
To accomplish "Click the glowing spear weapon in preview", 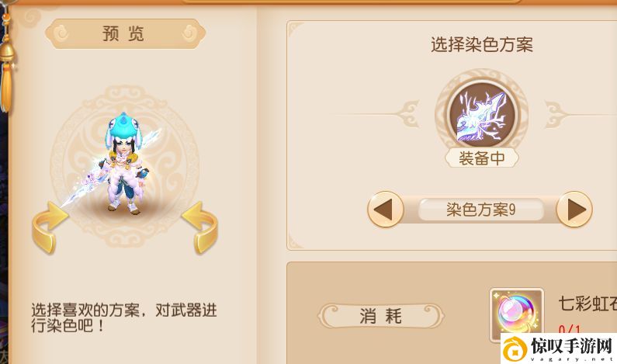I will 111,169.
